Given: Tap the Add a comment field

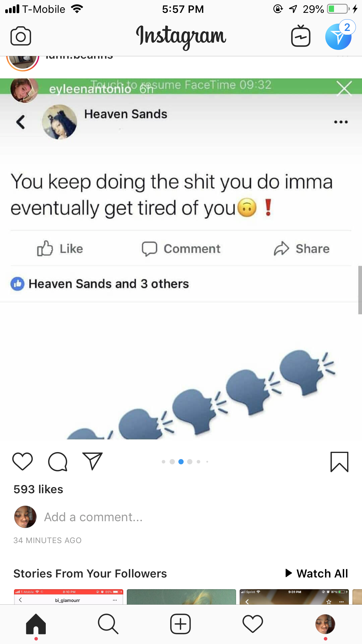Looking at the screenshot, I should pyautogui.click(x=93, y=517).
